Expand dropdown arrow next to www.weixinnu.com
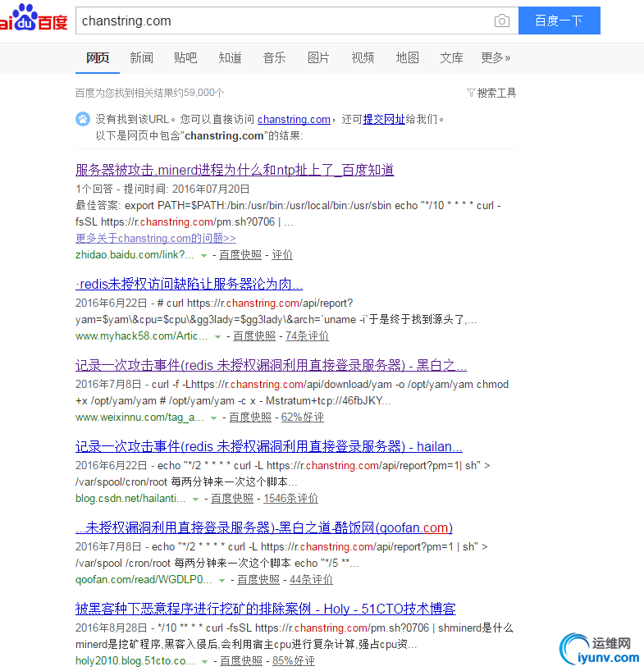 213,418
